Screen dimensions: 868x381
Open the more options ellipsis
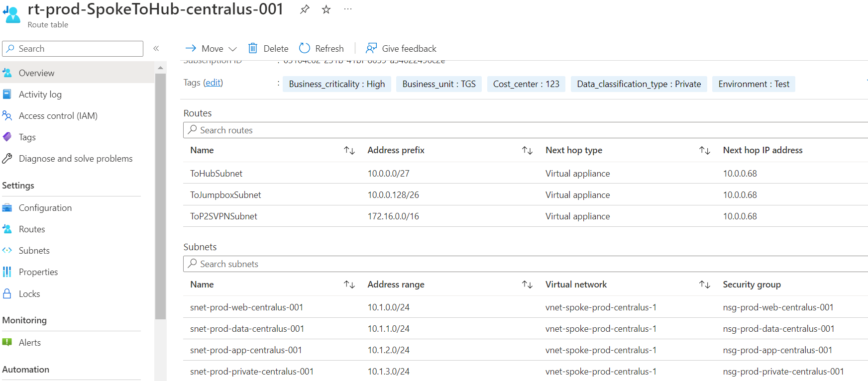tap(348, 9)
